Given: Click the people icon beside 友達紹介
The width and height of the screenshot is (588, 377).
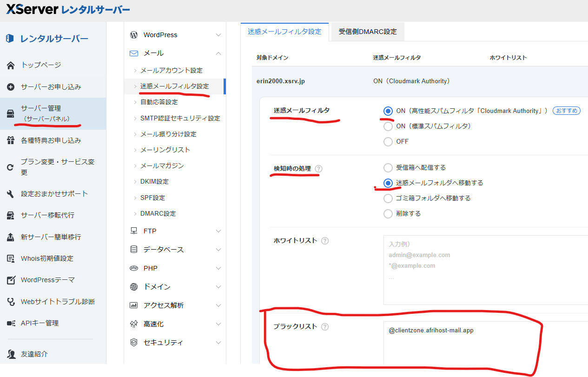Looking at the screenshot, I should [11, 354].
